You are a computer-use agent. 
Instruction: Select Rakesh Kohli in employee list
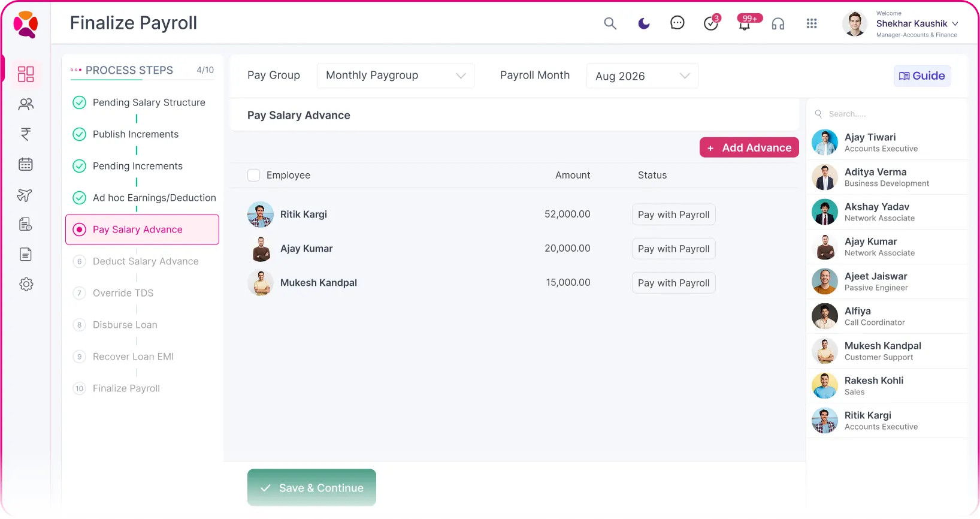[887, 386]
